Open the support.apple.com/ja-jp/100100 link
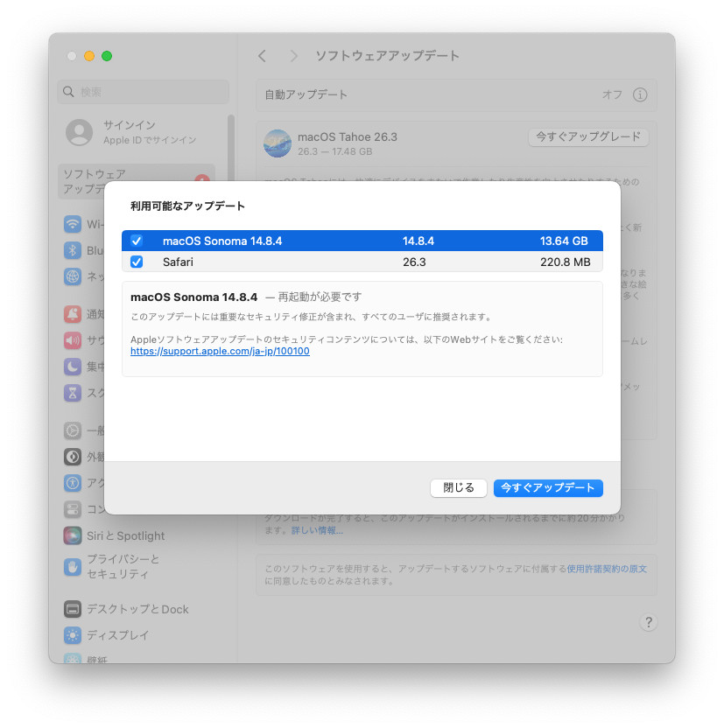 click(220, 352)
